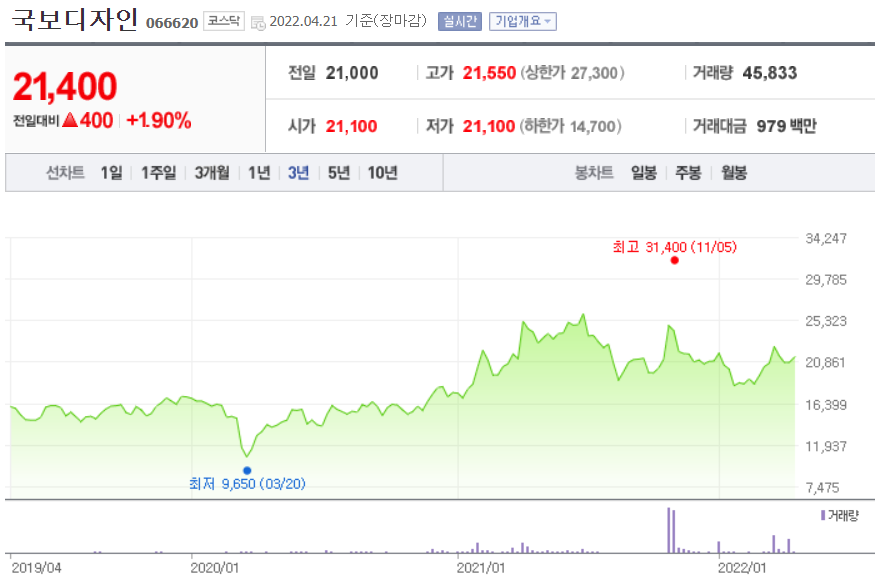Viewport: 875px width, 586px height.
Task: Select the 3개월 line chart tab
Action: (212, 173)
